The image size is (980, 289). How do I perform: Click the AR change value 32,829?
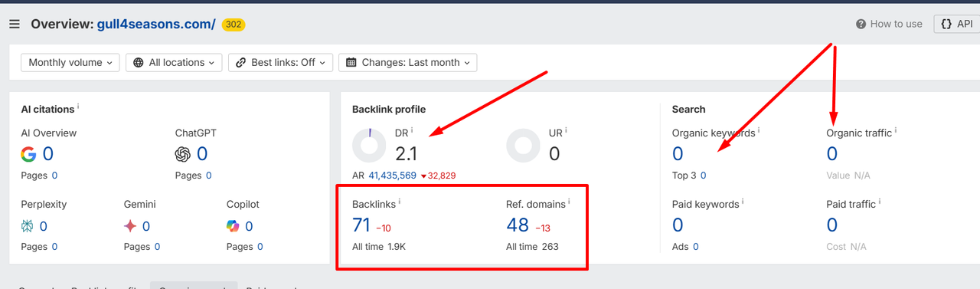(x=439, y=176)
